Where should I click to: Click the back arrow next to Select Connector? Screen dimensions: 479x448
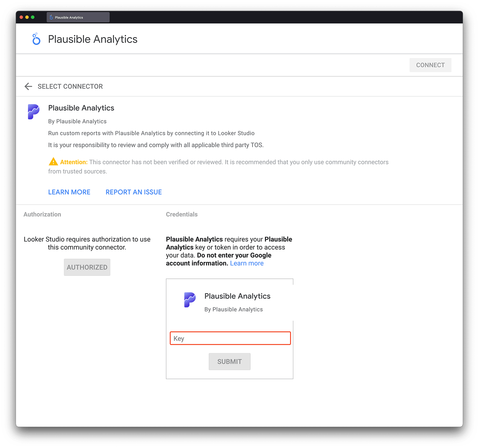point(28,86)
